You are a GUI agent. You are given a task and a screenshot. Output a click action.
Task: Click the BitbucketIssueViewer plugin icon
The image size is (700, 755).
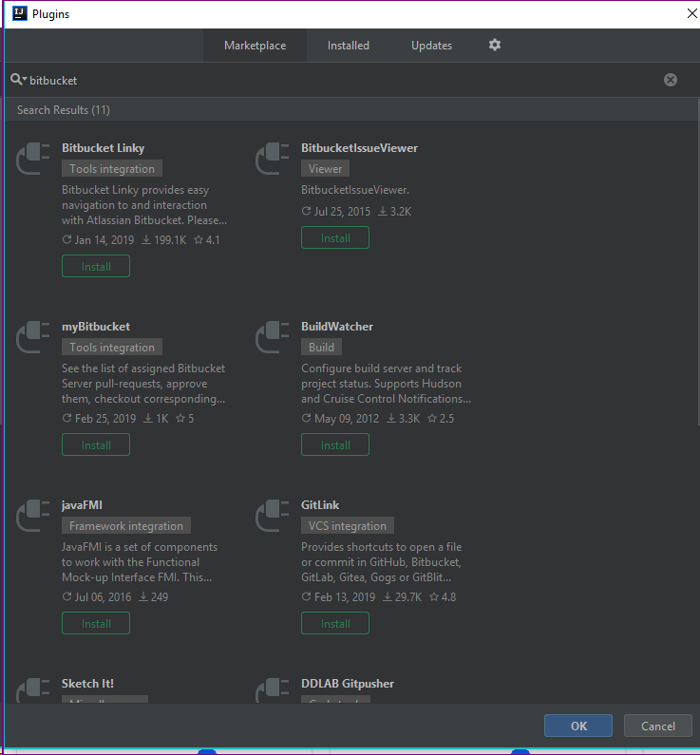pos(272,159)
